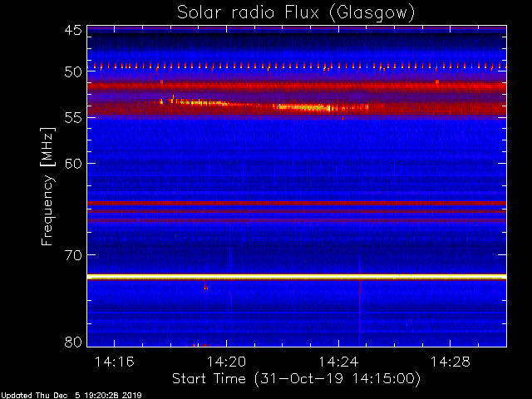The height and width of the screenshot is (399, 532).
Task: Click the thin red line near 64 MHz
Action: [x=297, y=203]
